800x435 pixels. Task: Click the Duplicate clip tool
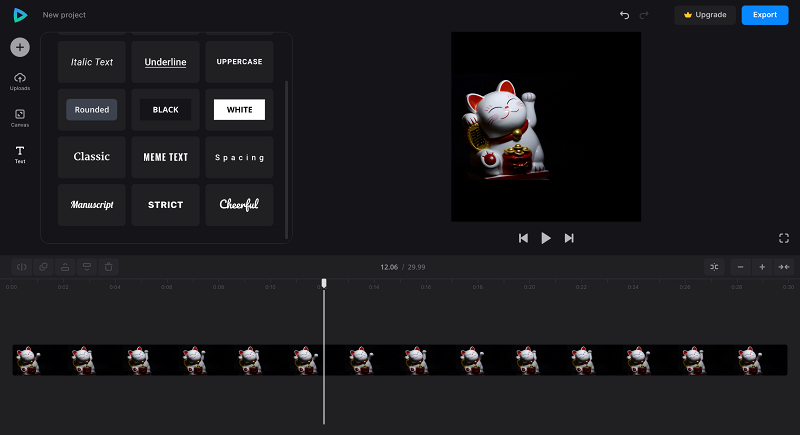43,267
